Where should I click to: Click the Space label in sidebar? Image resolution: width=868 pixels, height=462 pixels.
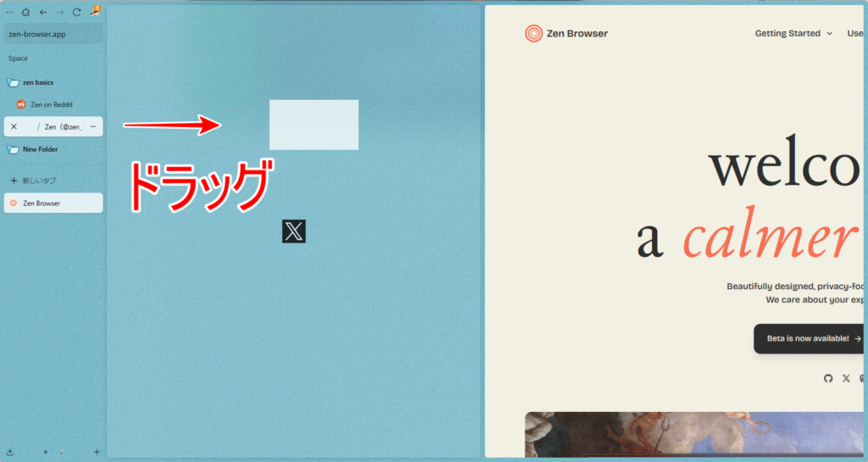pos(18,58)
